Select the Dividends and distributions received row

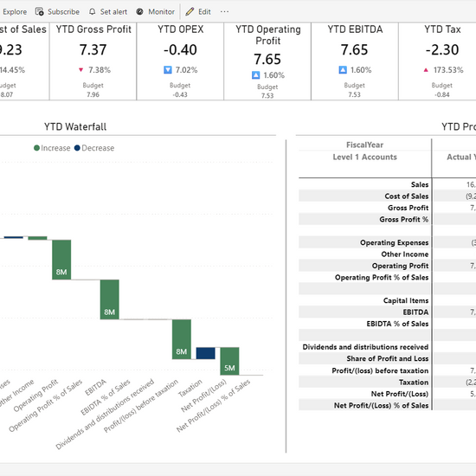pos(364,347)
